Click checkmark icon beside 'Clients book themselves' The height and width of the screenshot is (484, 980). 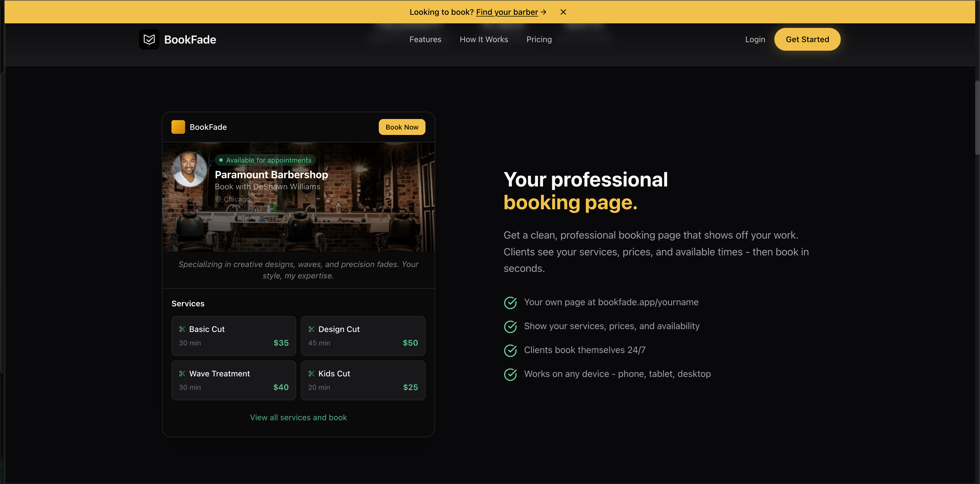pos(510,350)
